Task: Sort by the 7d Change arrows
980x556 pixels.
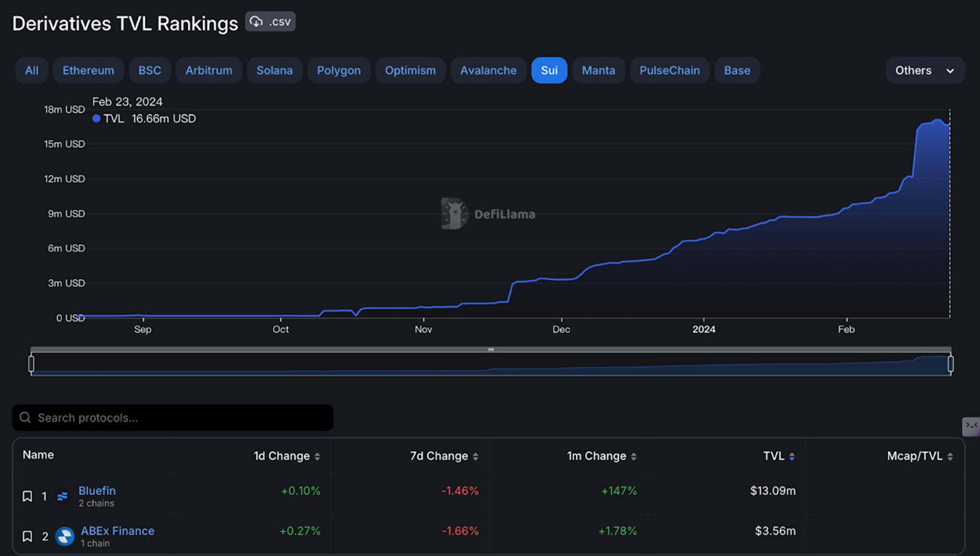Action: [x=475, y=456]
